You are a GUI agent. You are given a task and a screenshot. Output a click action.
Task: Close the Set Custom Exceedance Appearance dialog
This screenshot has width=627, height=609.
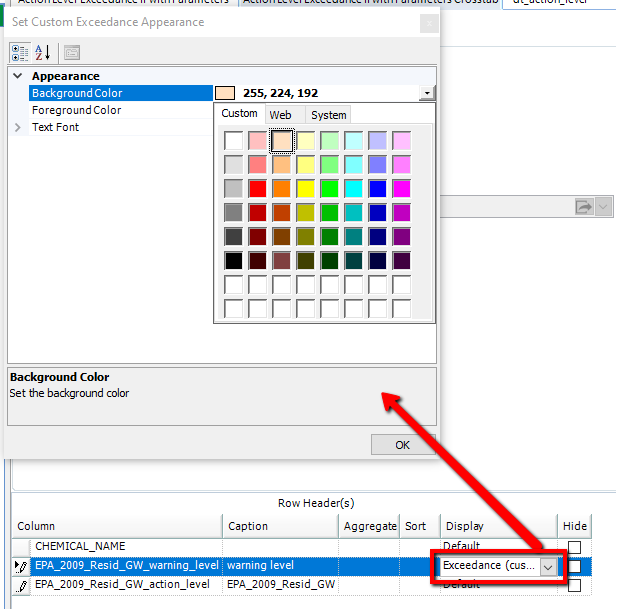pos(428,22)
